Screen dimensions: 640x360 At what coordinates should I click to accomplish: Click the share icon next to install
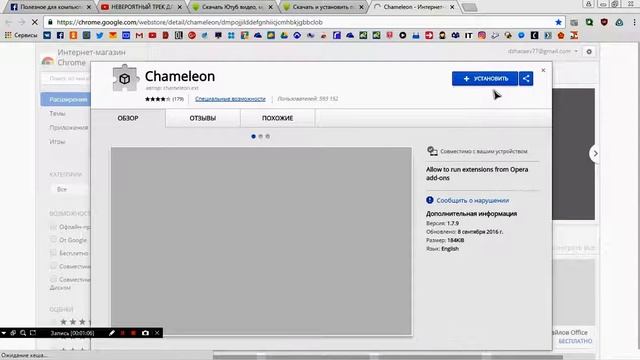(526, 78)
